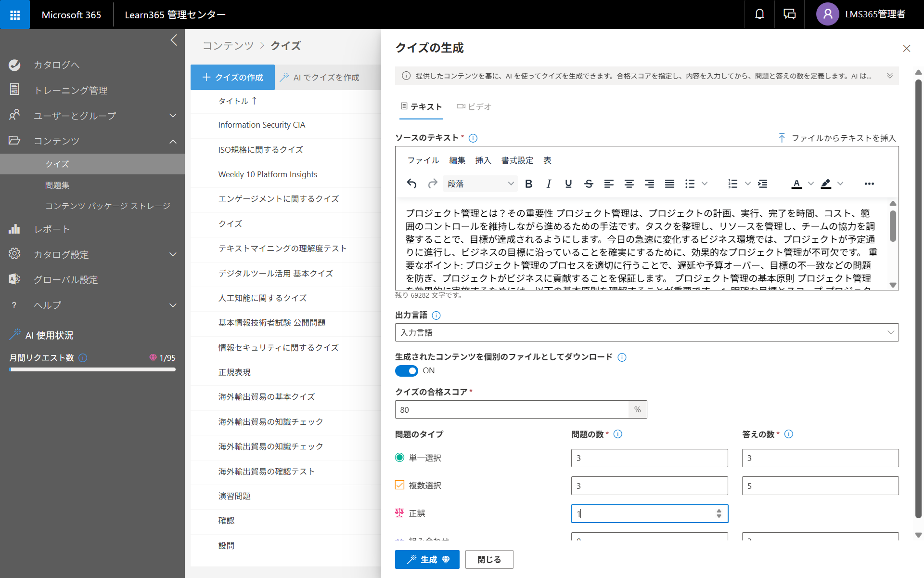Undo the last edit in editor

[x=411, y=184]
